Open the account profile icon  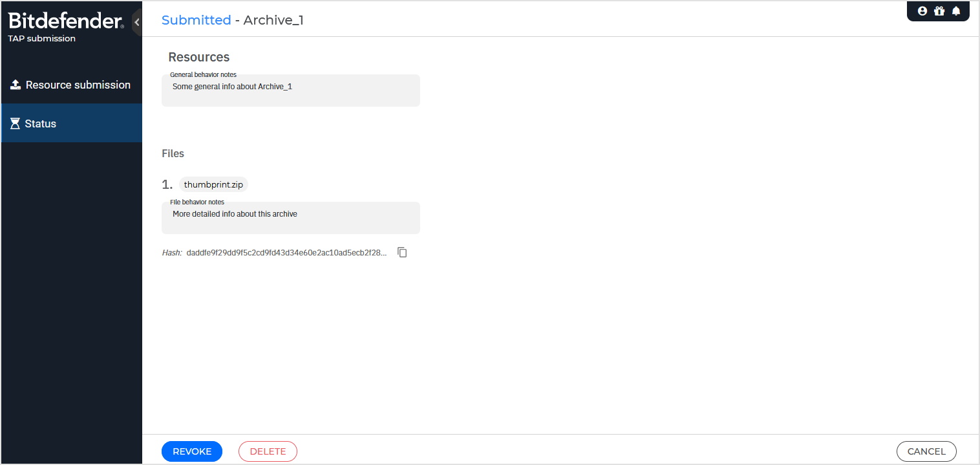(x=922, y=10)
